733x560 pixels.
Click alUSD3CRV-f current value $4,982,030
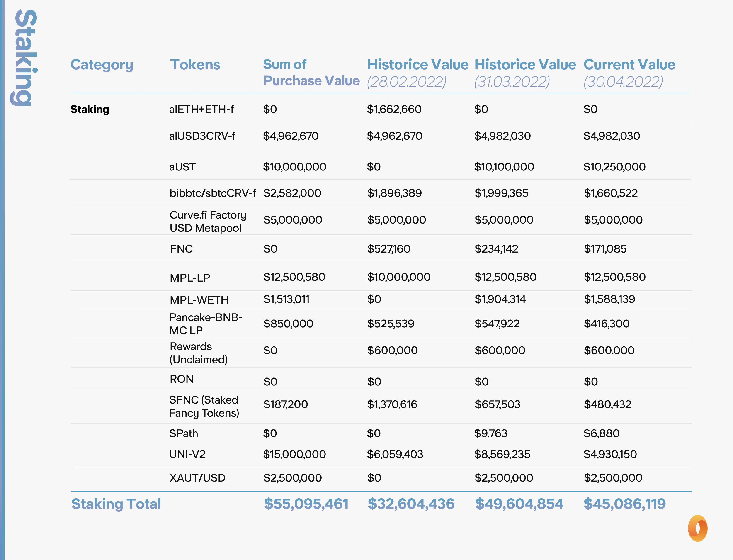coord(612,136)
